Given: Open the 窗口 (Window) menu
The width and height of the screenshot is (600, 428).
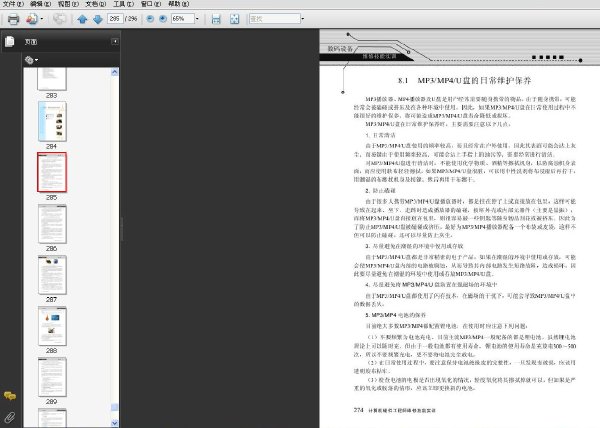Looking at the screenshot, I should pyautogui.click(x=151, y=4).
